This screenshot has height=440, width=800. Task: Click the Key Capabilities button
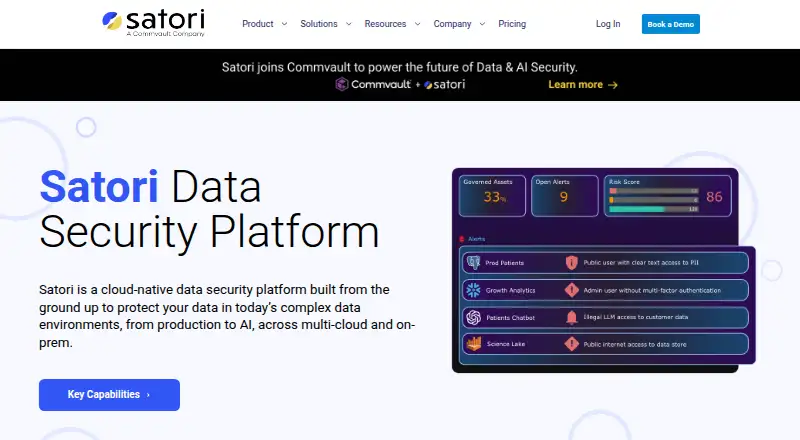109,395
